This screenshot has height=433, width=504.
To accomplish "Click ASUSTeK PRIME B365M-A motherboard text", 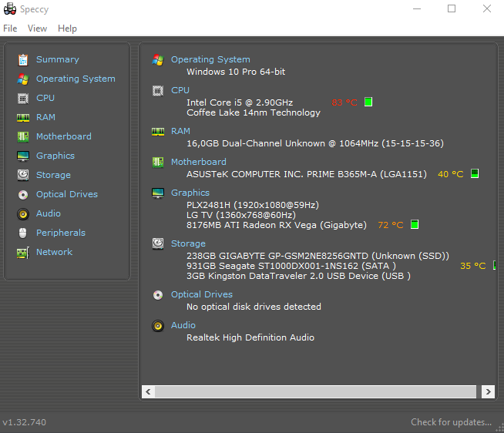I will [307, 174].
